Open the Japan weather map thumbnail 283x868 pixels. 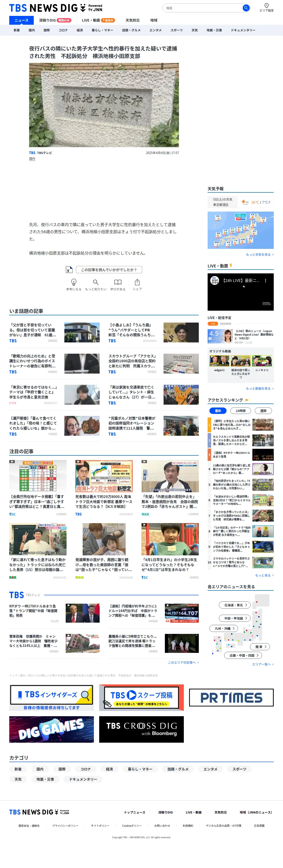pyautogui.click(x=241, y=230)
